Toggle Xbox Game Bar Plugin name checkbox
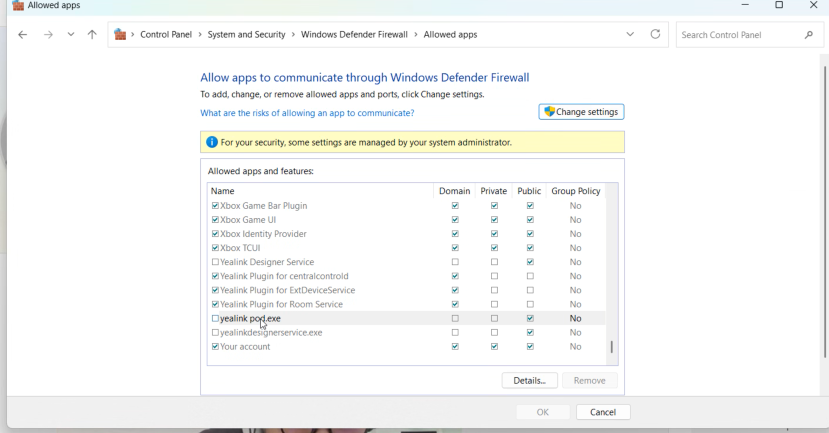This screenshot has height=433, width=829. tap(215, 206)
